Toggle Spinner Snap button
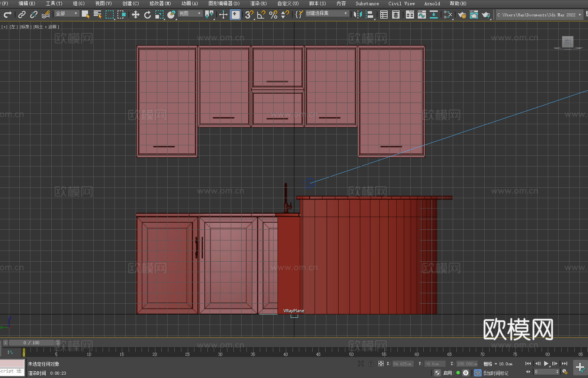Viewport: 588px width, 378px height. pyautogui.click(x=285, y=14)
